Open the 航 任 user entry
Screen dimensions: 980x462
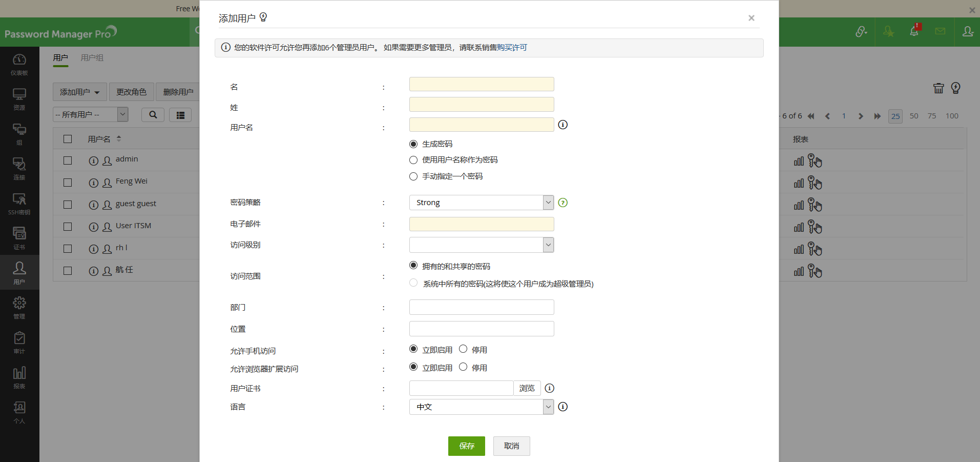pyautogui.click(x=124, y=270)
